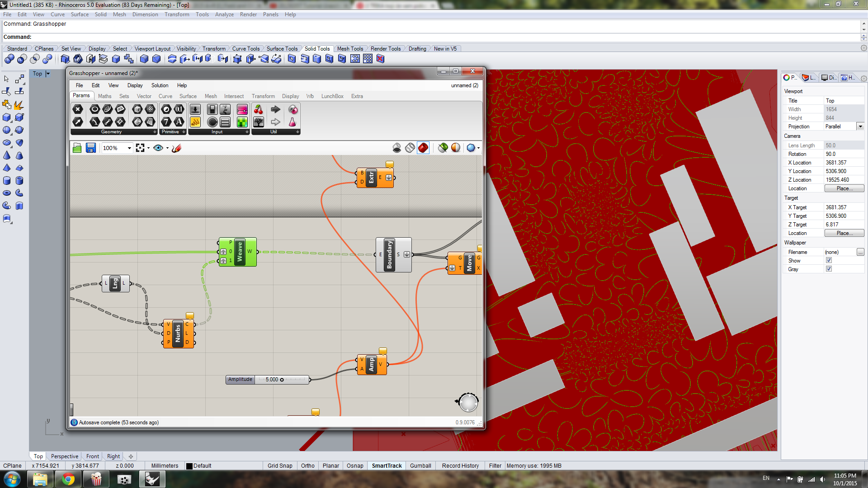The image size is (868, 488).
Task: Open the blue sphere preview quality dropdown arrow
Action: (478, 148)
